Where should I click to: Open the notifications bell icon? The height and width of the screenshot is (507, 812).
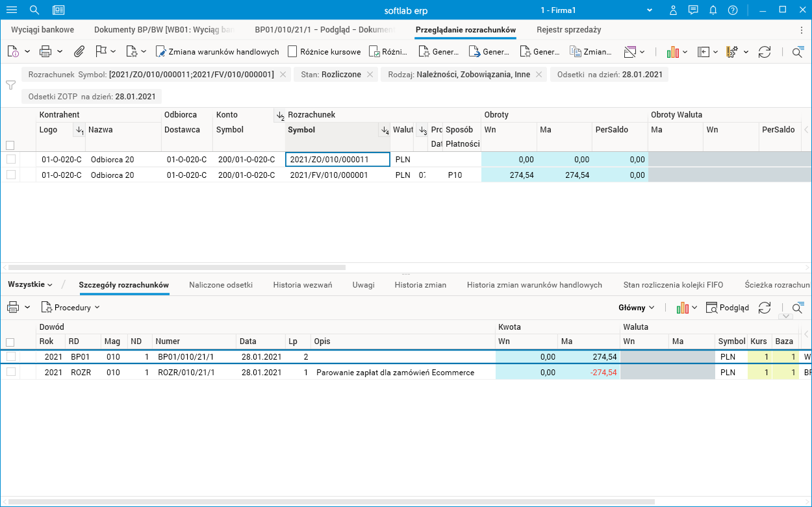pos(713,10)
